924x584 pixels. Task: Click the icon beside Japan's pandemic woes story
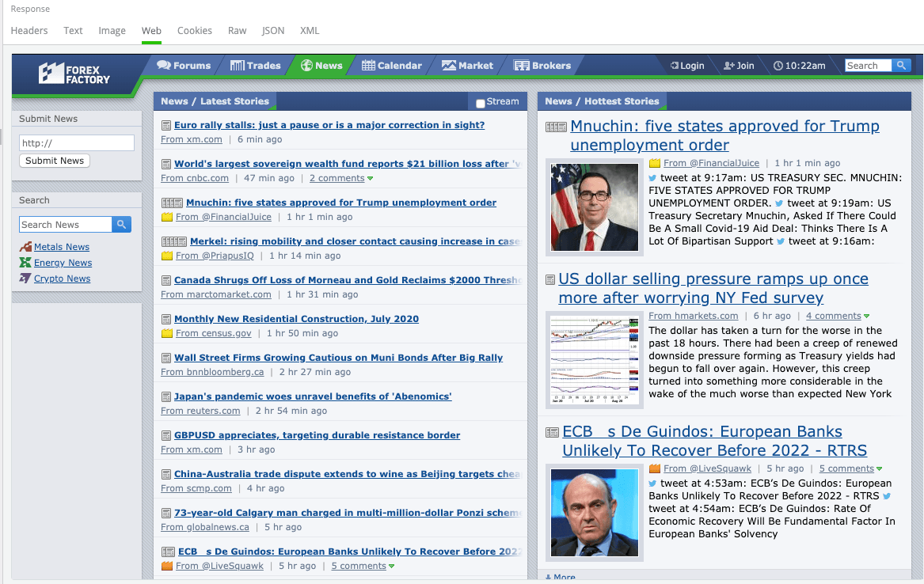(166, 397)
